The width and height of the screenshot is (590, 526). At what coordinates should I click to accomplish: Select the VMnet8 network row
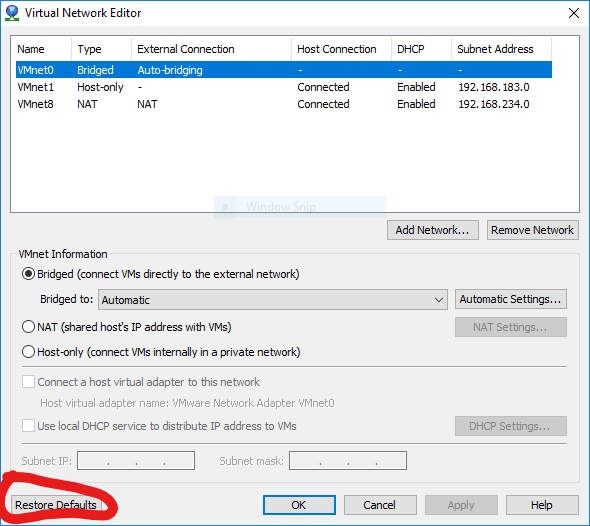284,104
